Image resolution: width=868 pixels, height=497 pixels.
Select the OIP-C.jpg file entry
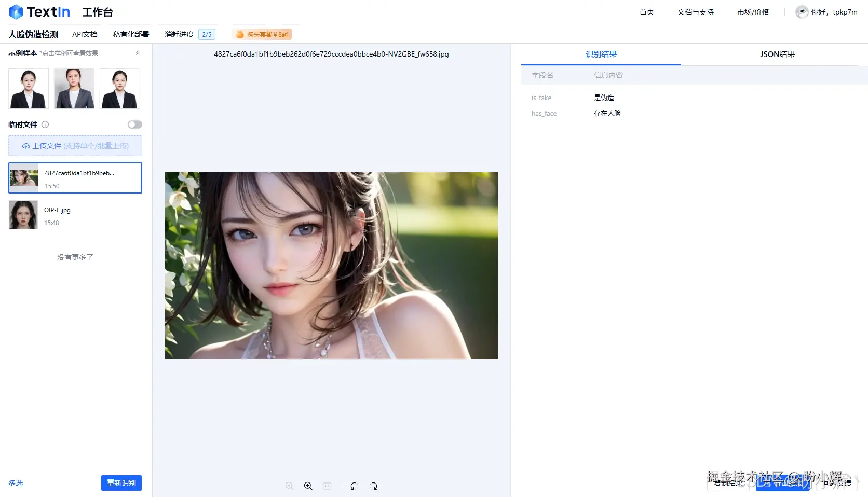pyautogui.click(x=75, y=215)
